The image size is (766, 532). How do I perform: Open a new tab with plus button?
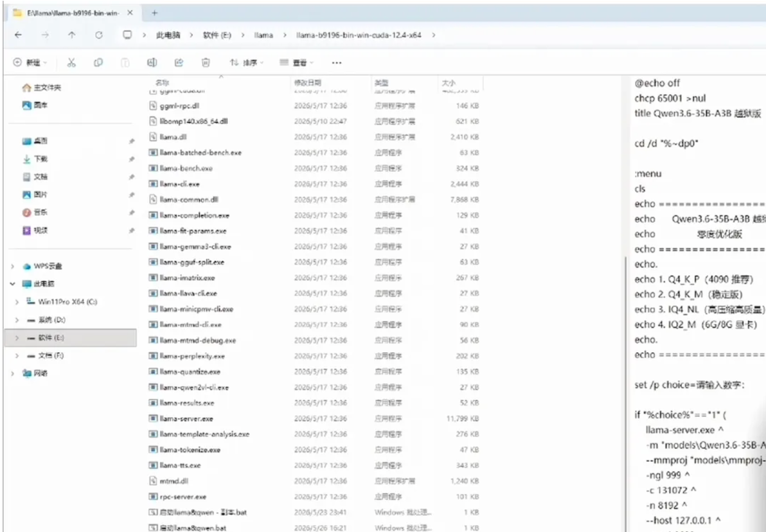point(154,13)
